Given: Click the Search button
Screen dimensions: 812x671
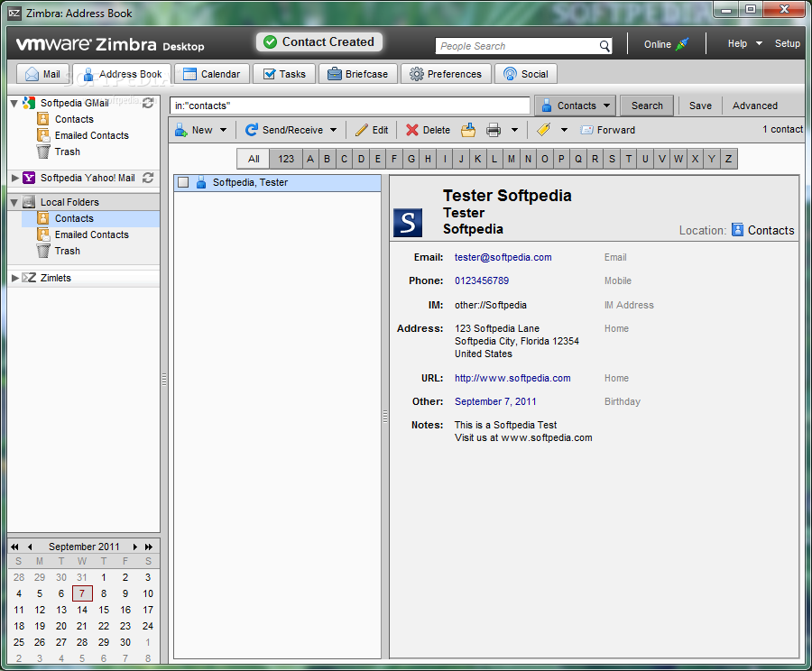Looking at the screenshot, I should [x=647, y=106].
